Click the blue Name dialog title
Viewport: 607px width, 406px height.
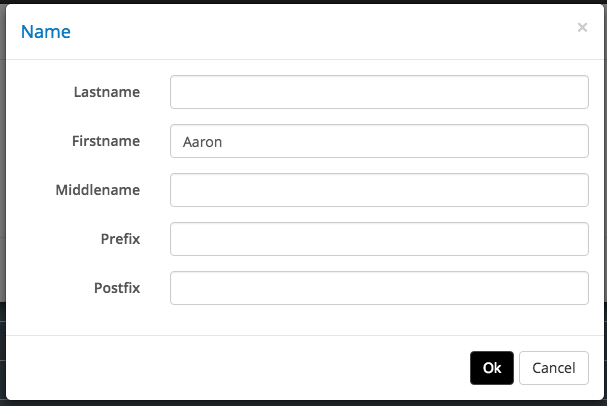point(46,31)
